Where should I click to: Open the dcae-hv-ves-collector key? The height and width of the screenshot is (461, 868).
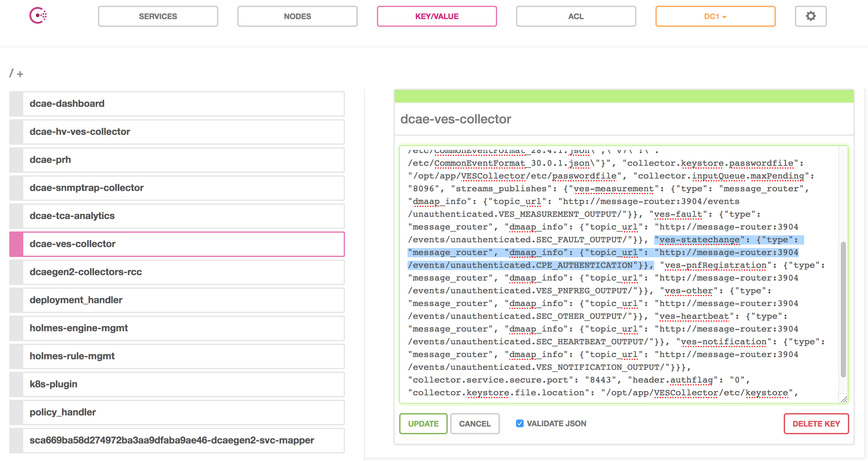(177, 132)
